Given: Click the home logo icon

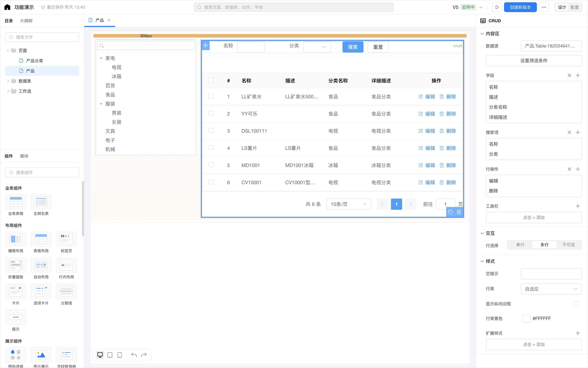Looking at the screenshot, I should 7,7.
